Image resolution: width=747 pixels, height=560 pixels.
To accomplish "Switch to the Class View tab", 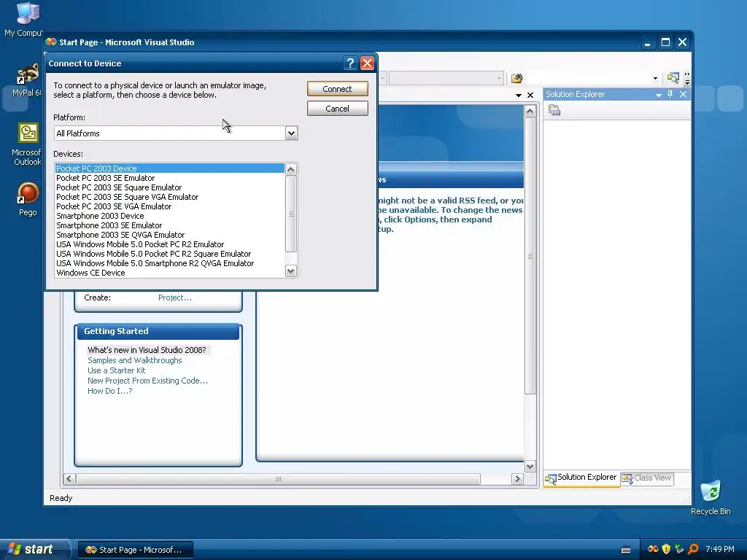I will 647,478.
